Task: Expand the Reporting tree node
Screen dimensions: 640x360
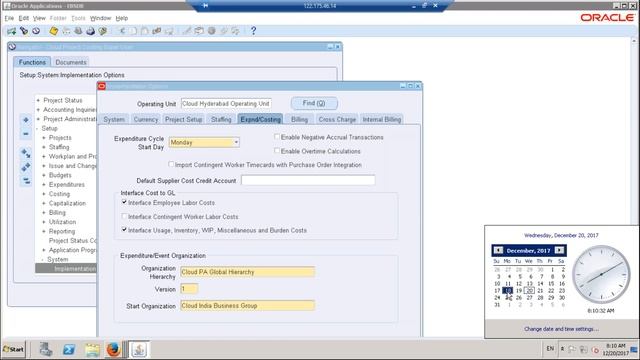Action: click(x=44, y=231)
